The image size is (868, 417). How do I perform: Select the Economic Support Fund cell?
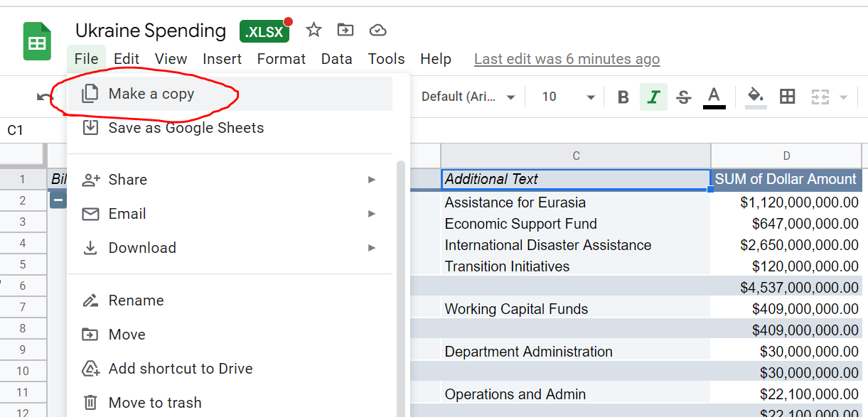[576, 224]
